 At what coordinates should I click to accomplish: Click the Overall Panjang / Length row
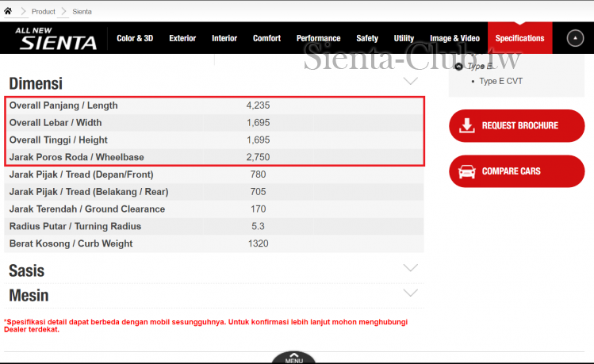(x=214, y=105)
